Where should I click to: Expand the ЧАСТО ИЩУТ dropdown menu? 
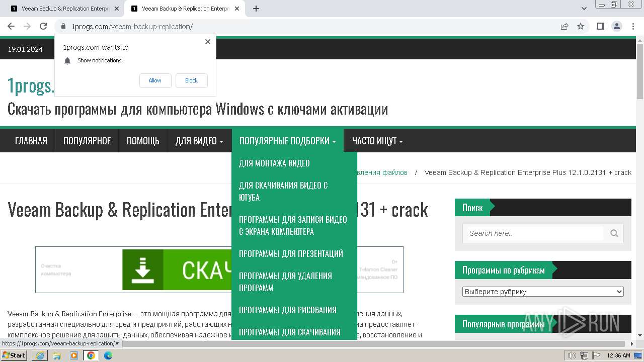click(x=378, y=141)
